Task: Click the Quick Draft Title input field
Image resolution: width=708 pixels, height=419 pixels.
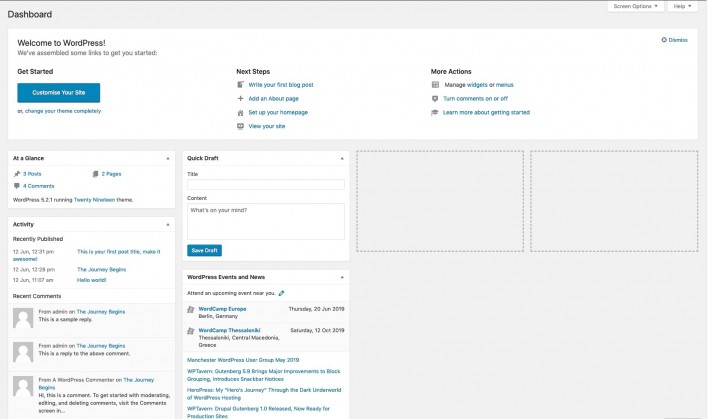Action: pos(266,184)
